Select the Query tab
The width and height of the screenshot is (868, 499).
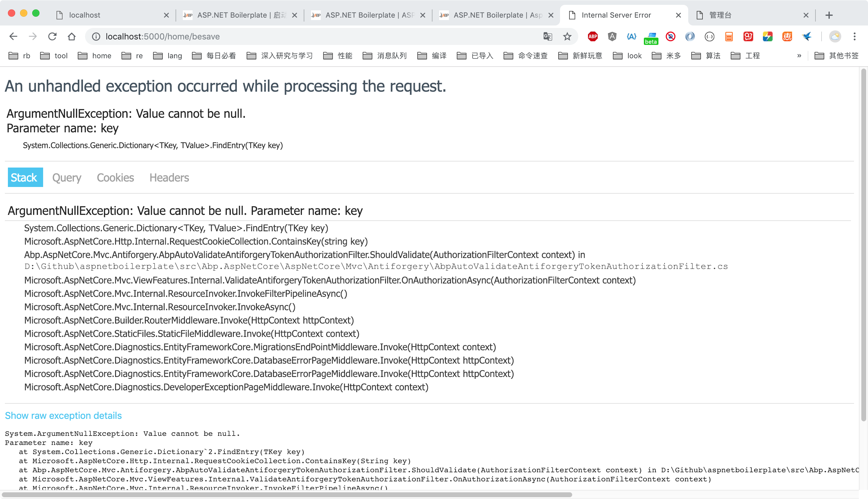pyautogui.click(x=67, y=178)
